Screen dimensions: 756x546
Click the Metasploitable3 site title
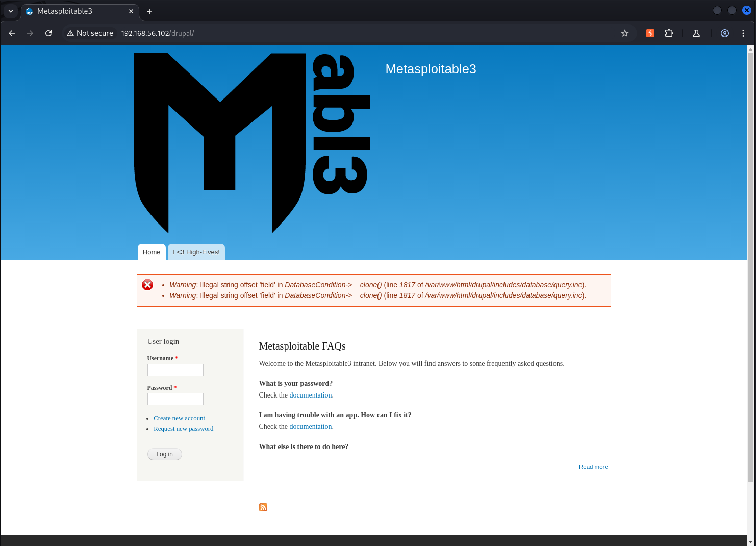point(431,69)
